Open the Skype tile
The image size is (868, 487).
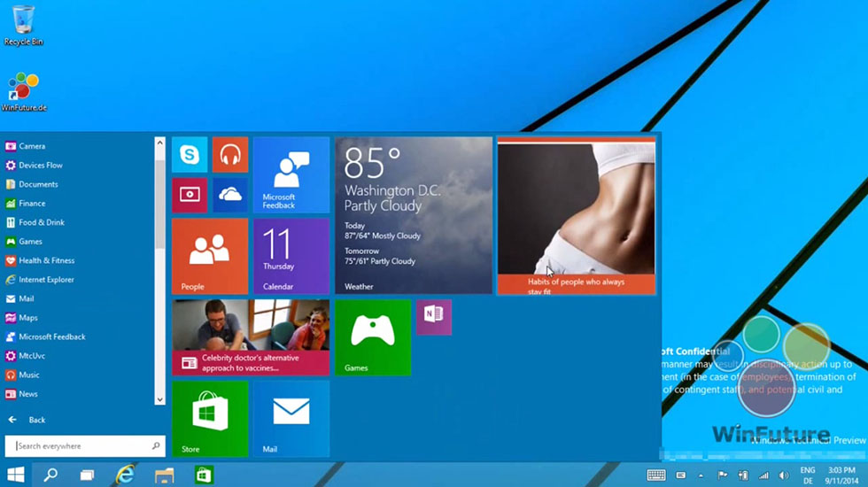190,155
